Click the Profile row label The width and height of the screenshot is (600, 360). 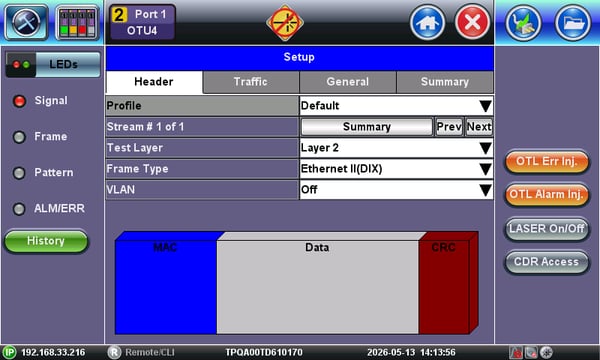coord(124,106)
